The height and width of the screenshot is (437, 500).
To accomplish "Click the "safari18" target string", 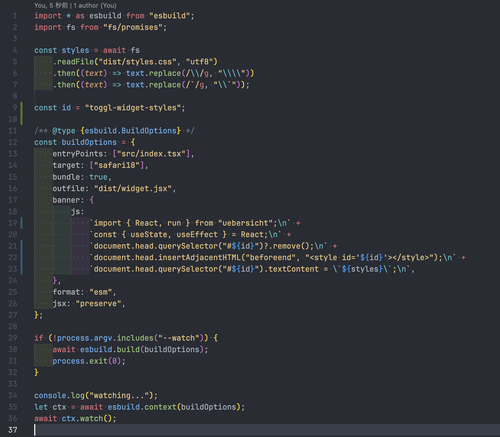I will [x=117, y=165].
